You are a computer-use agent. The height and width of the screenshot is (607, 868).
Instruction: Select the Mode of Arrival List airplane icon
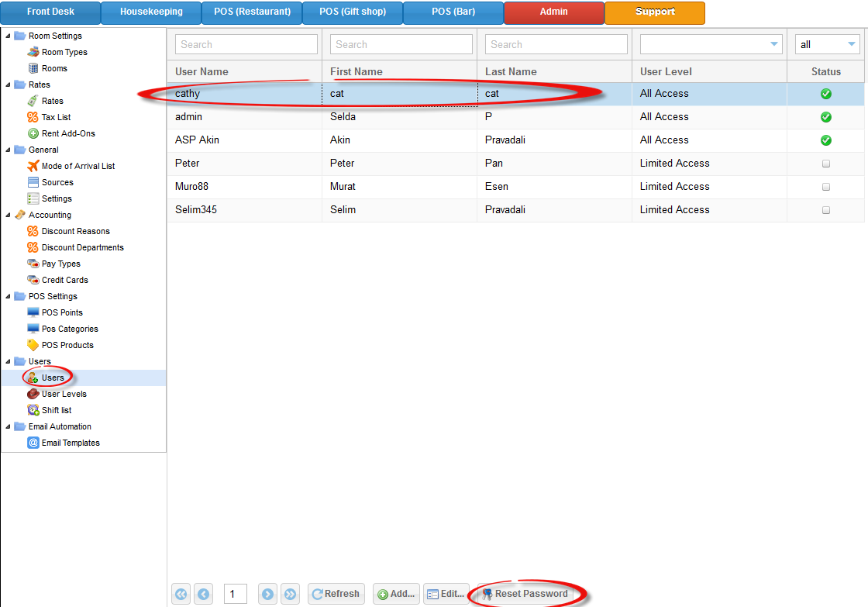point(33,166)
